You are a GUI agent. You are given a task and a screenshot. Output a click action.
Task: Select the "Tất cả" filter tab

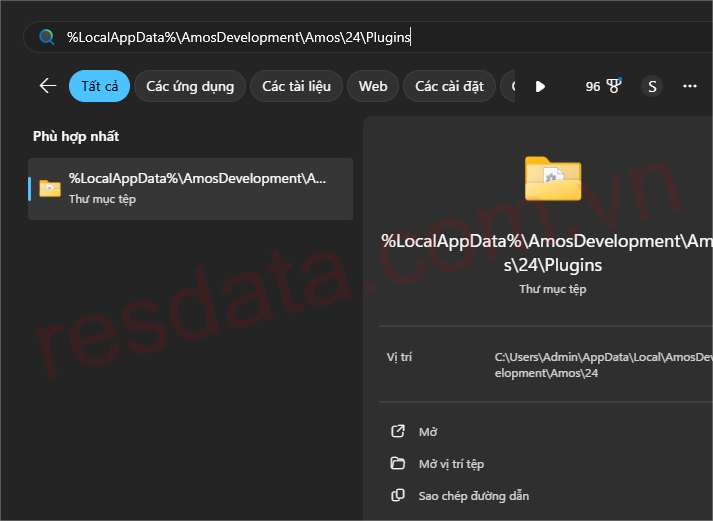tap(99, 86)
